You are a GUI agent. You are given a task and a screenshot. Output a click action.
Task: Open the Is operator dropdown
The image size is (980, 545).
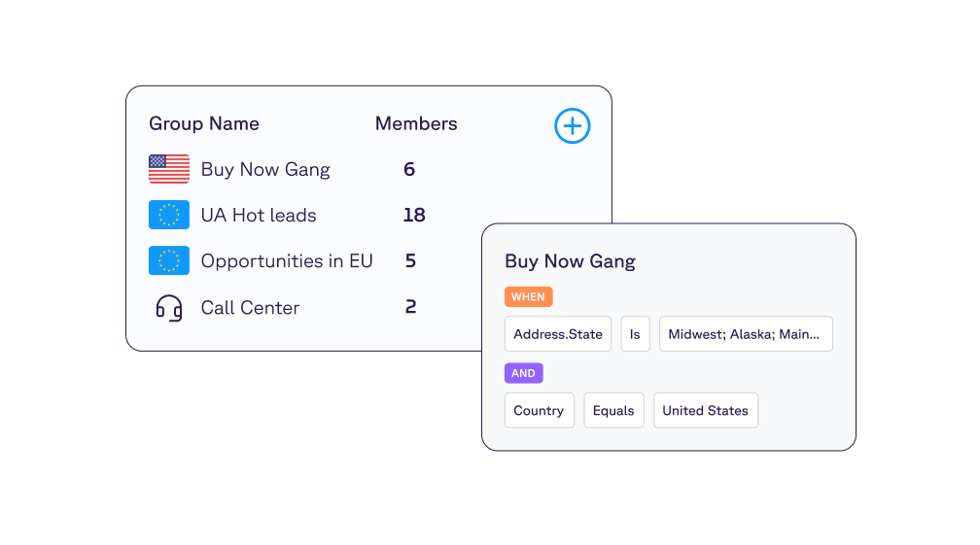(635, 334)
